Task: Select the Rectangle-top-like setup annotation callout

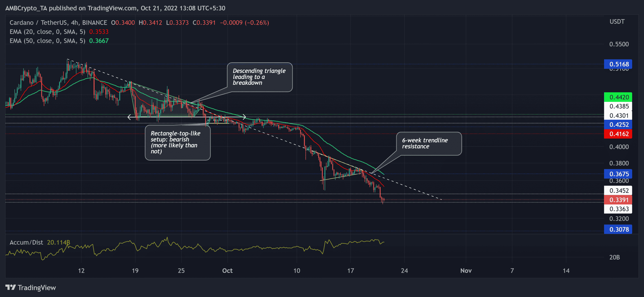Action: coord(178,143)
